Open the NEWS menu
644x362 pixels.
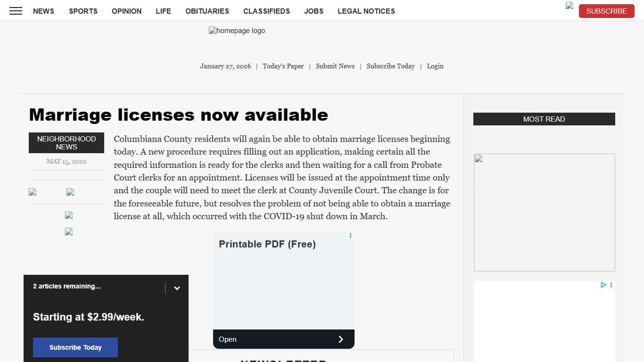coord(43,11)
